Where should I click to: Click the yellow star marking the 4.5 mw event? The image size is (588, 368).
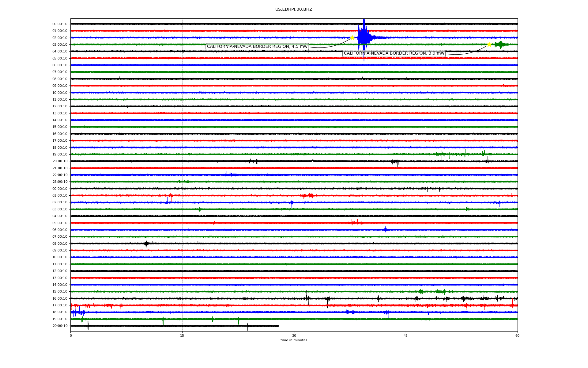tap(352, 38)
